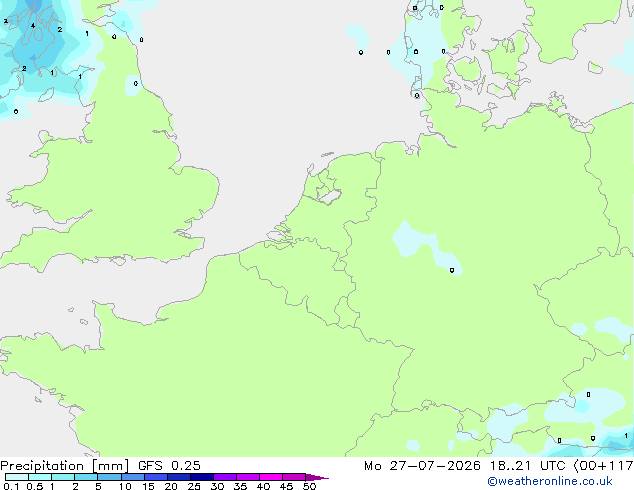This screenshot has height=490, width=634.
Task: Click the Isle of Man outline
Action: click(46, 95)
